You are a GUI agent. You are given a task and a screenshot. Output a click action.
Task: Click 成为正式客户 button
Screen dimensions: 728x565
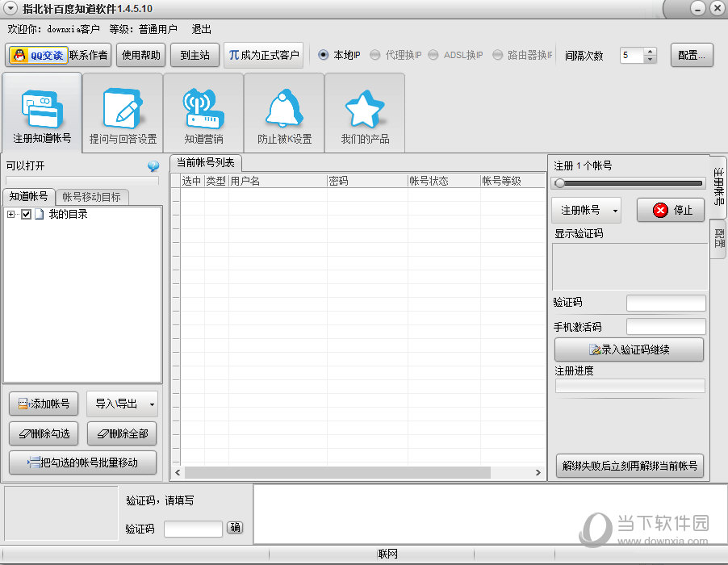click(264, 55)
